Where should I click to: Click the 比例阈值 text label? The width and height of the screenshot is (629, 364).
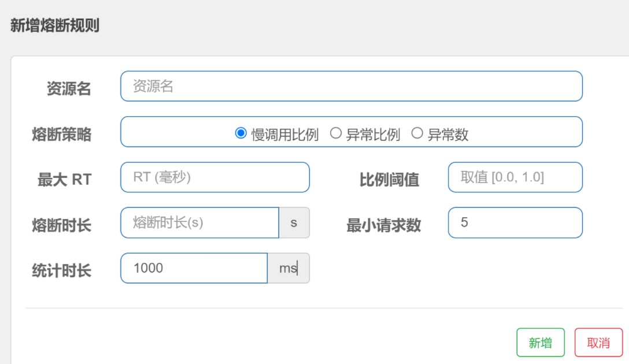(x=389, y=180)
